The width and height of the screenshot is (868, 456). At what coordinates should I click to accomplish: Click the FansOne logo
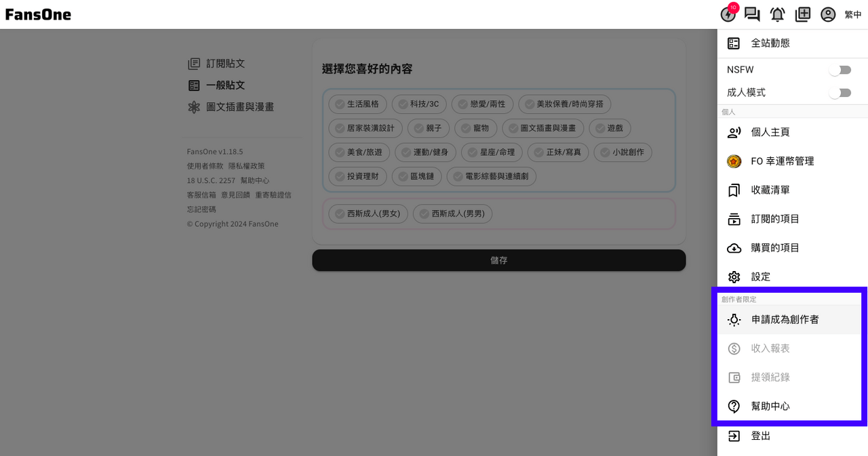point(38,14)
